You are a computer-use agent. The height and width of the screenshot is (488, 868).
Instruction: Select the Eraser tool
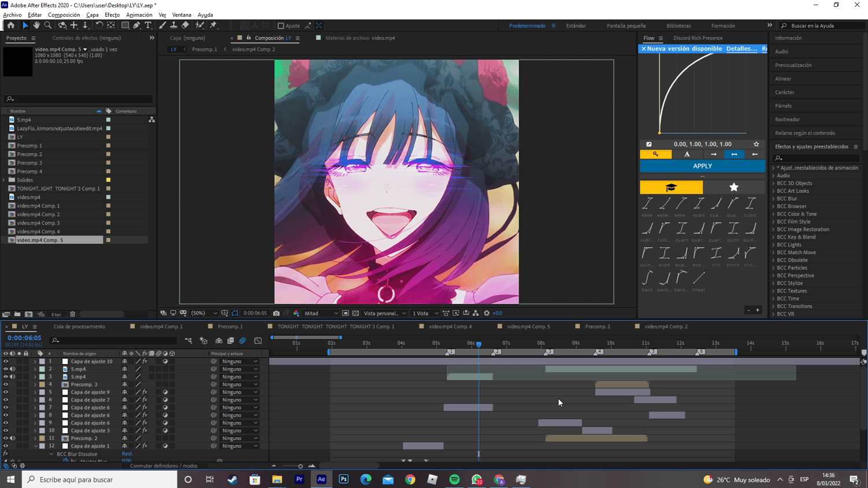tap(185, 25)
